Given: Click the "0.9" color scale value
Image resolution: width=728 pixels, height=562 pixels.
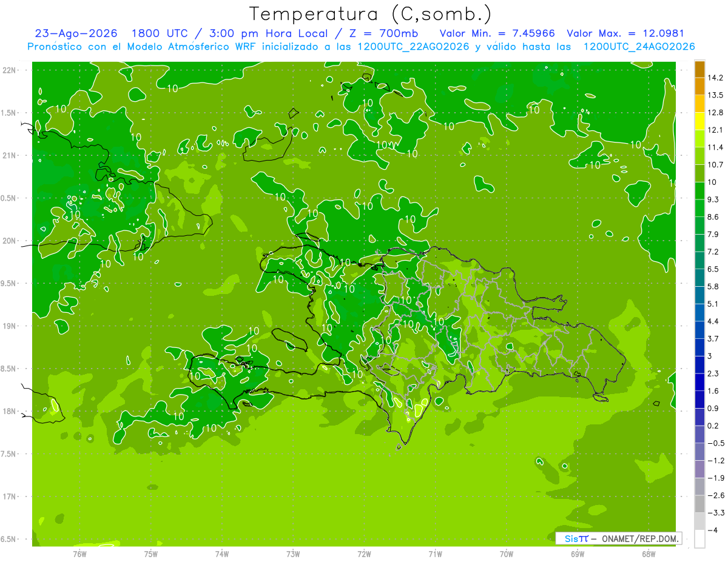Looking at the screenshot, I should click(713, 408).
